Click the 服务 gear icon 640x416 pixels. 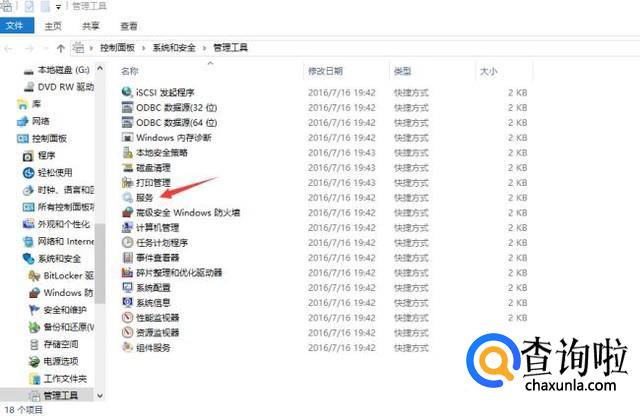pyautogui.click(x=127, y=198)
